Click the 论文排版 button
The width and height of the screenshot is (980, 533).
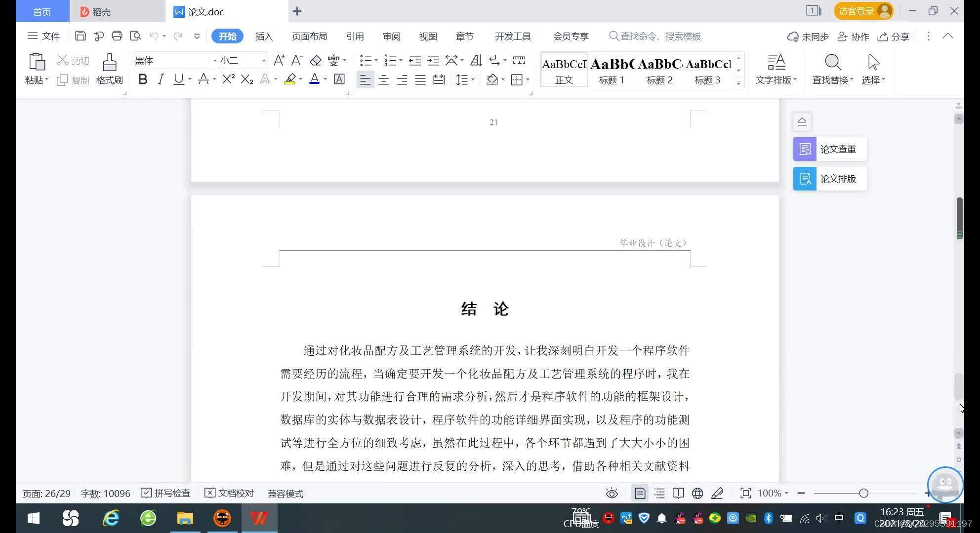click(x=830, y=179)
